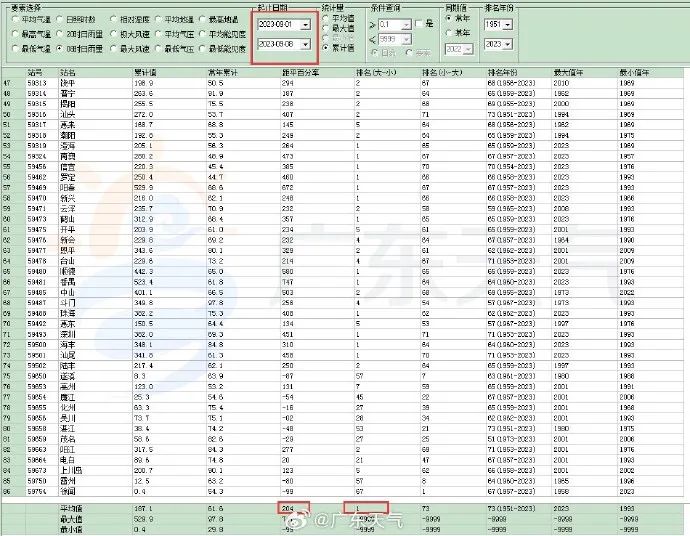The width and height of the screenshot is (690, 536).
Task: Select the 茂名 station name cell
Action: (x=68, y=439)
